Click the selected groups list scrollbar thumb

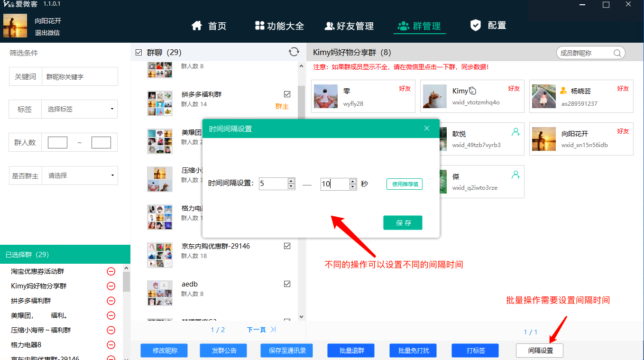126,282
